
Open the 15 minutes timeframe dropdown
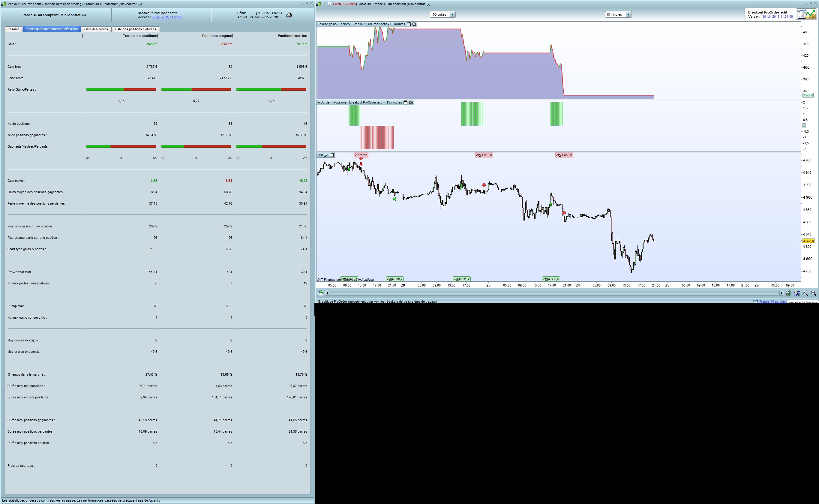tap(628, 14)
